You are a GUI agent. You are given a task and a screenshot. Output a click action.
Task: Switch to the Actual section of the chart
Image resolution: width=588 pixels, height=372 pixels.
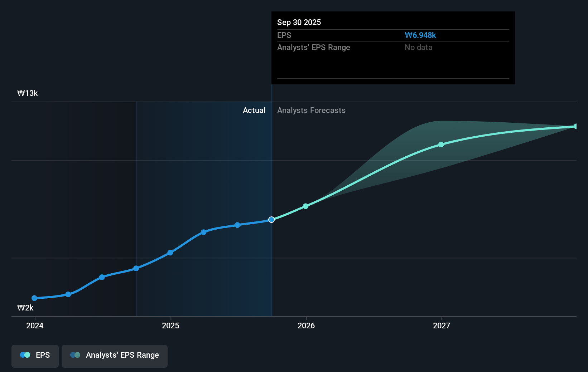[x=254, y=111]
